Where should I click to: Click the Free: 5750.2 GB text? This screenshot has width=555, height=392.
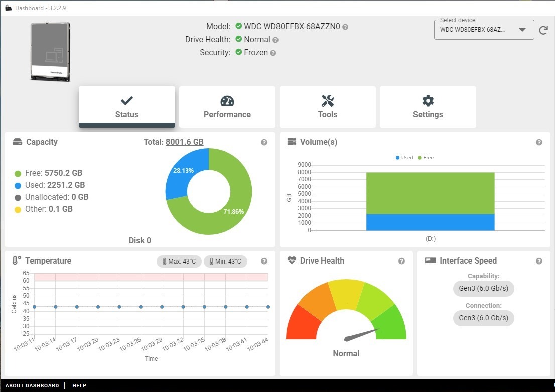pos(54,173)
